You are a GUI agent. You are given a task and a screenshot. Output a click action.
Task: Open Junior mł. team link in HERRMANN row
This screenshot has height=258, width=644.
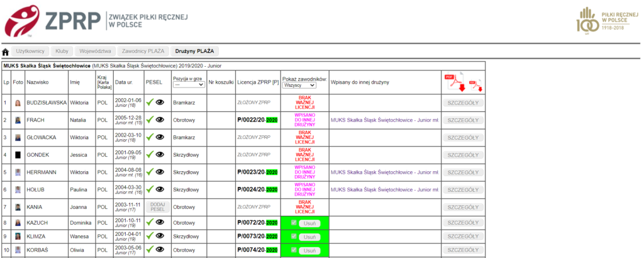point(385,172)
